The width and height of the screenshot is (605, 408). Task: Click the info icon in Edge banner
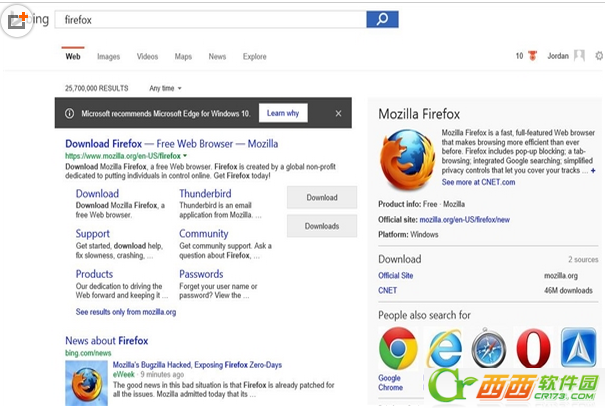tap(69, 113)
